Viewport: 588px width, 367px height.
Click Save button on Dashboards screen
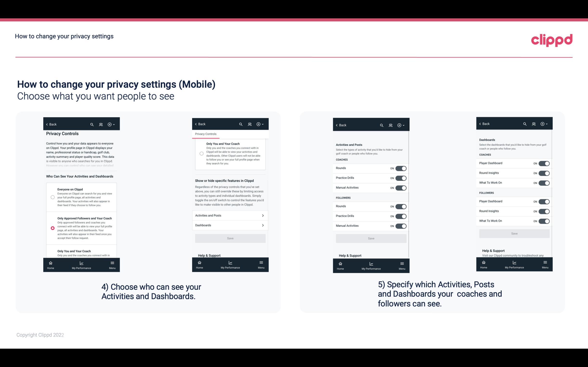[514, 233]
